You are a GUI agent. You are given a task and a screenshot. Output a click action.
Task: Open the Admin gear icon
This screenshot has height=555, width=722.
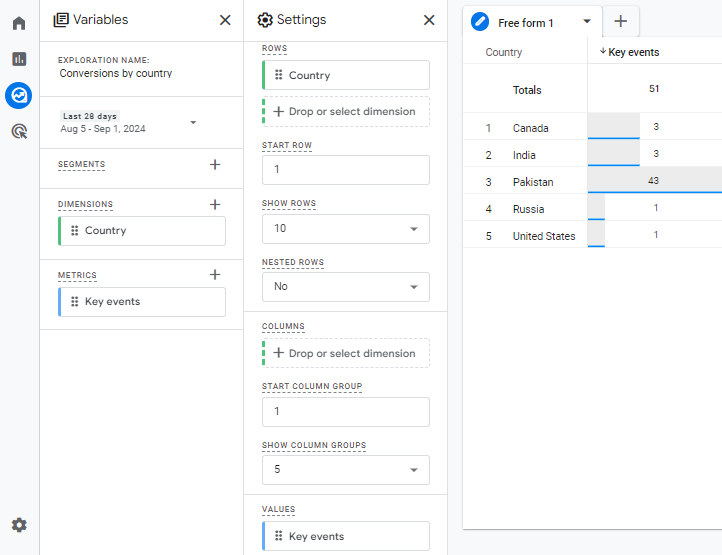pos(19,525)
